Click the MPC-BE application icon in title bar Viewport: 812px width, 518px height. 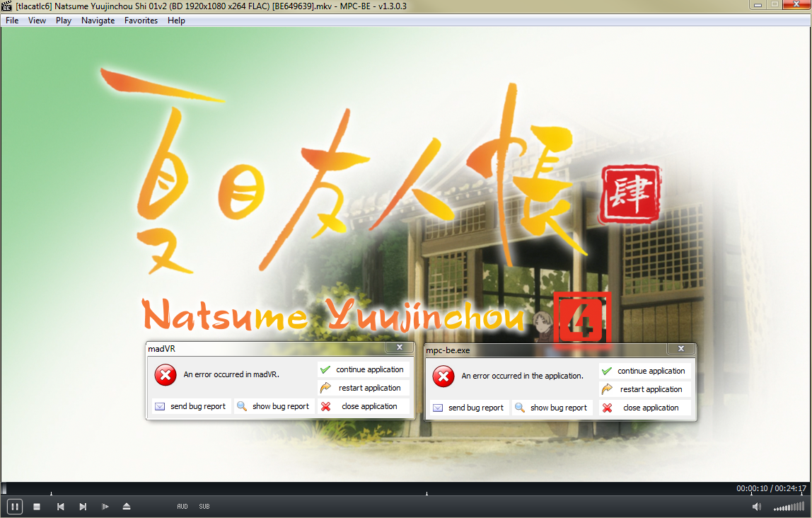coord(7,6)
